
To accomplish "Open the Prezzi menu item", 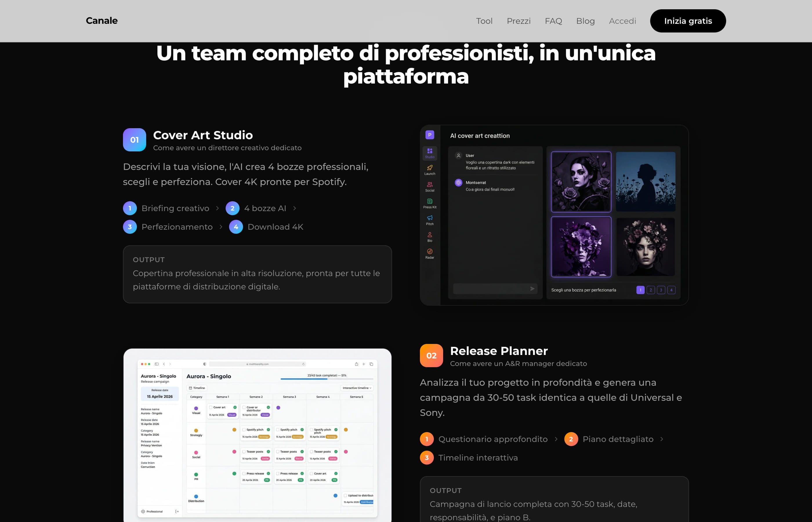I will tap(519, 21).
